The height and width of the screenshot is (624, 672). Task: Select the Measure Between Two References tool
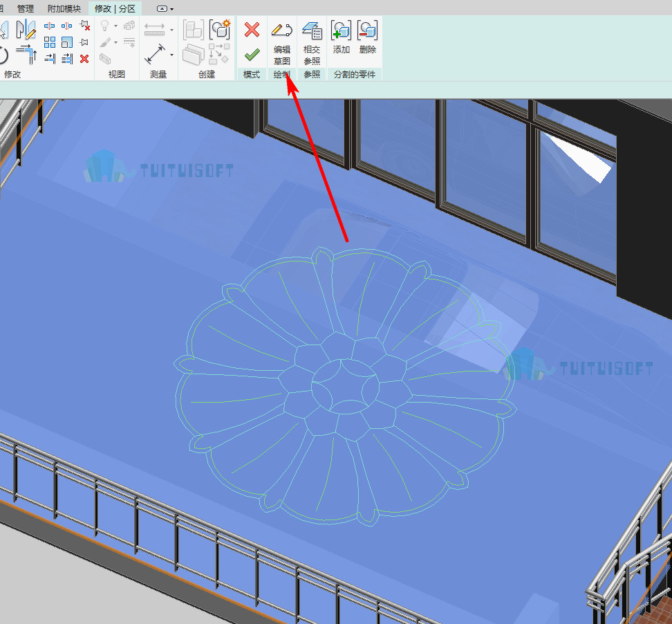point(155,30)
